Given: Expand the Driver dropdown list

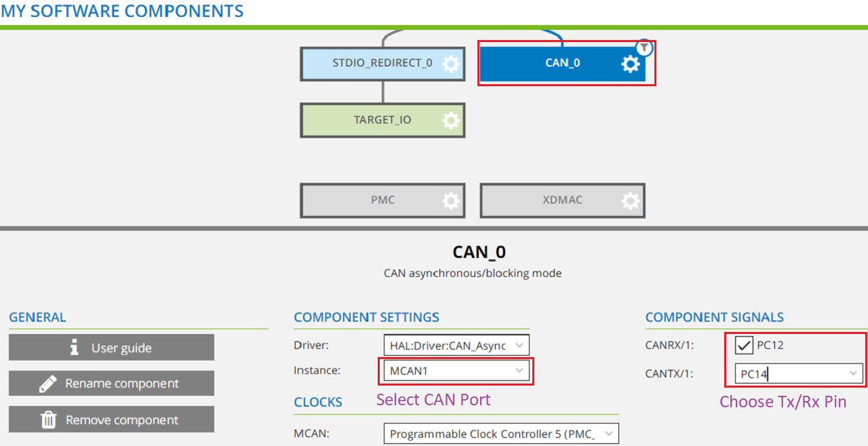Looking at the screenshot, I should (519, 346).
